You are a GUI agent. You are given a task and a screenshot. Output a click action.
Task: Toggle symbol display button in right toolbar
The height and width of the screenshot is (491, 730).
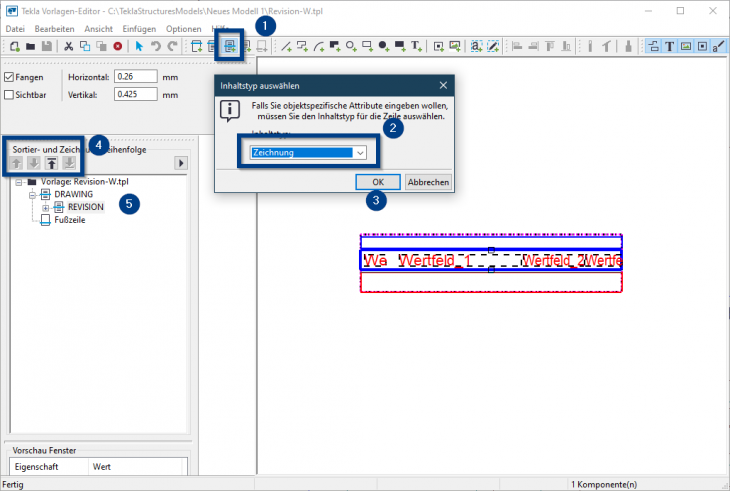702,46
